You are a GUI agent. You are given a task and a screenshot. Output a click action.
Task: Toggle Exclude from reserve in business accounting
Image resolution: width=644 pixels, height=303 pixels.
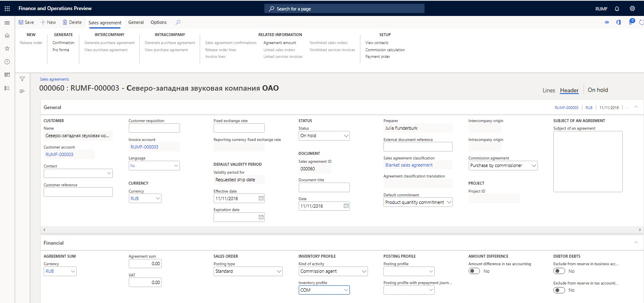559,271
